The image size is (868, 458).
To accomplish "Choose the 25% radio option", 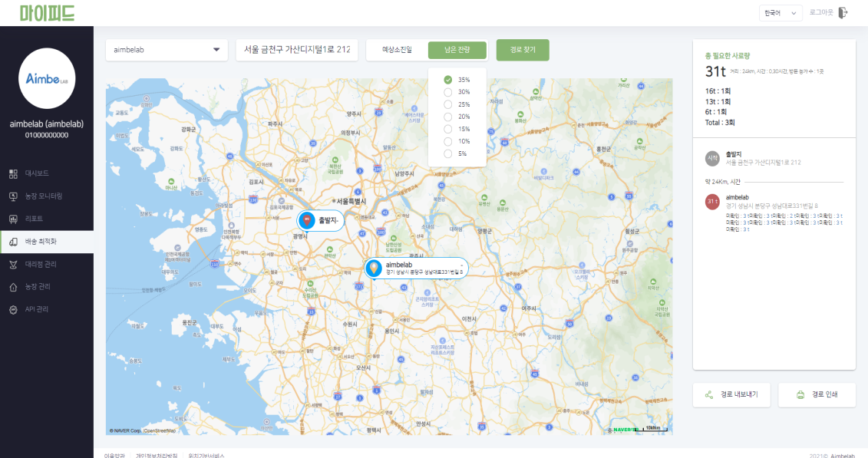I will pos(448,104).
